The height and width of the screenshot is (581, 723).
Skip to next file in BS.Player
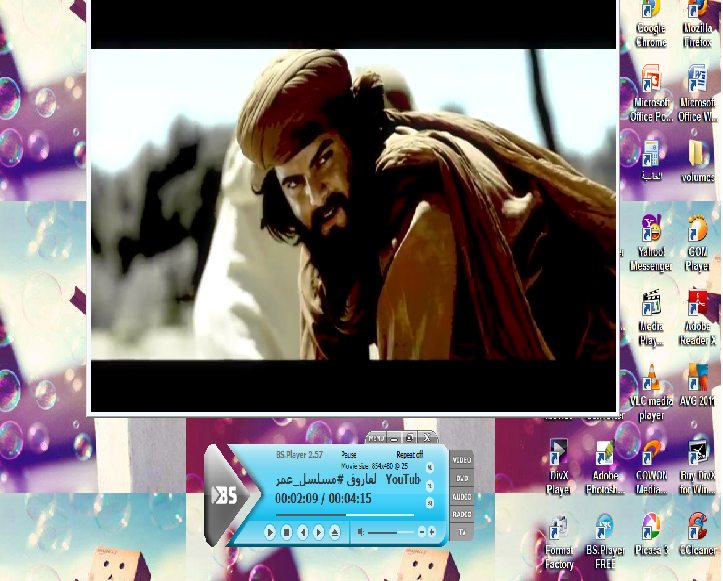319,532
